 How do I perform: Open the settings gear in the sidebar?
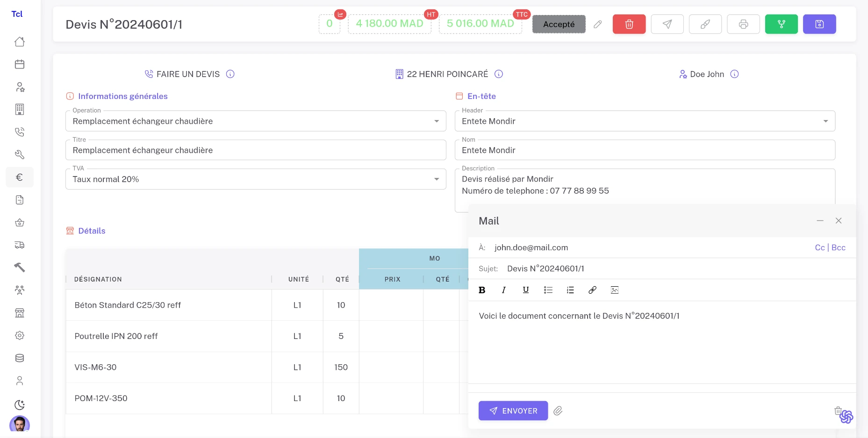[19, 335]
